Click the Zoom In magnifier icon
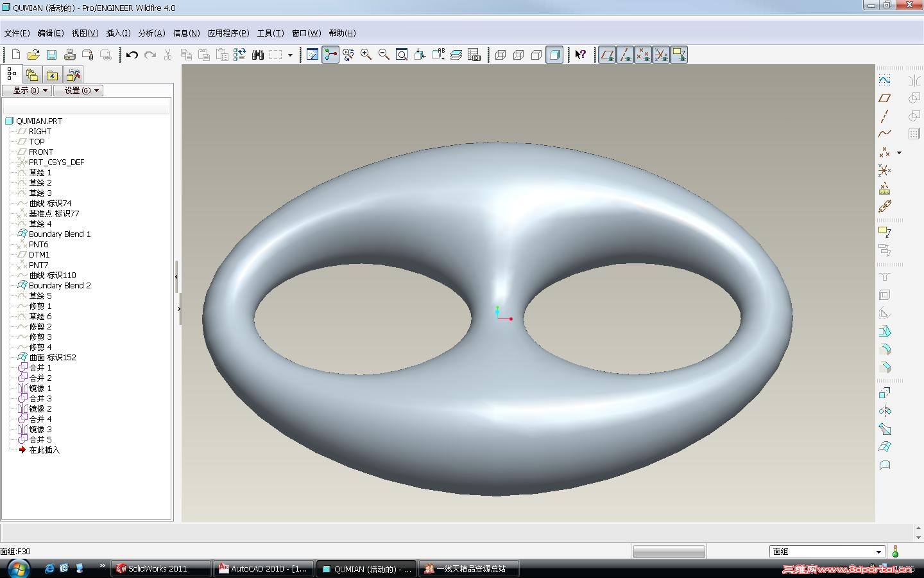Image resolution: width=924 pixels, height=578 pixels. coord(366,55)
